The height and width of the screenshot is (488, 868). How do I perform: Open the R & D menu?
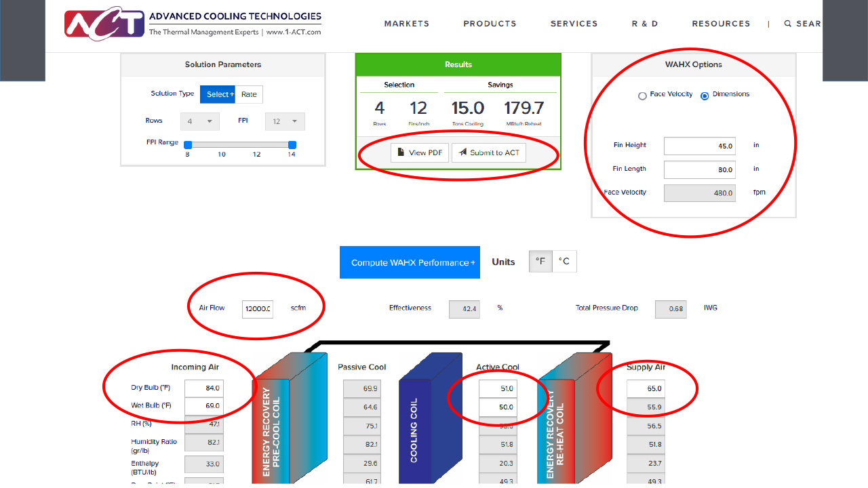point(645,24)
